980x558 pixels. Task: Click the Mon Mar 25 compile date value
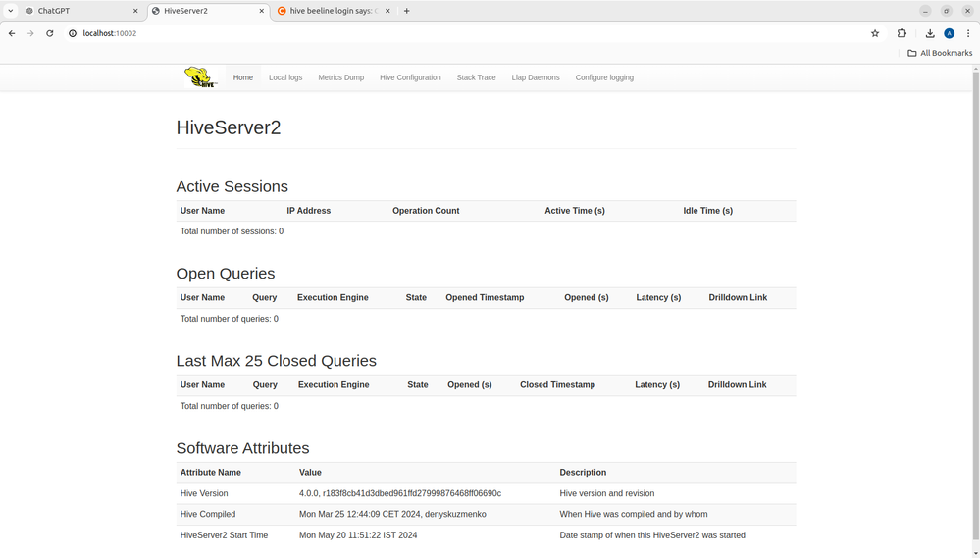[x=392, y=514]
